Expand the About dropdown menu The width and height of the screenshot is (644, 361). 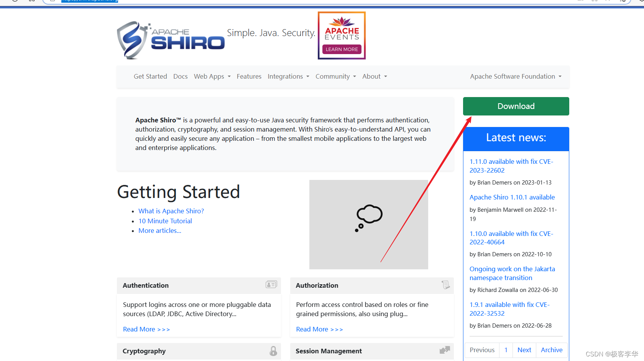[375, 76]
